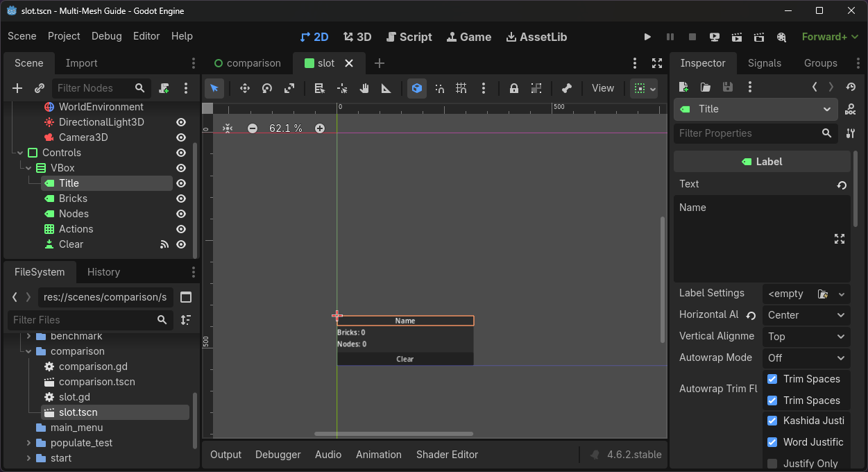Open the Title node selector dropdown
The height and width of the screenshot is (472, 868).
tap(756, 109)
